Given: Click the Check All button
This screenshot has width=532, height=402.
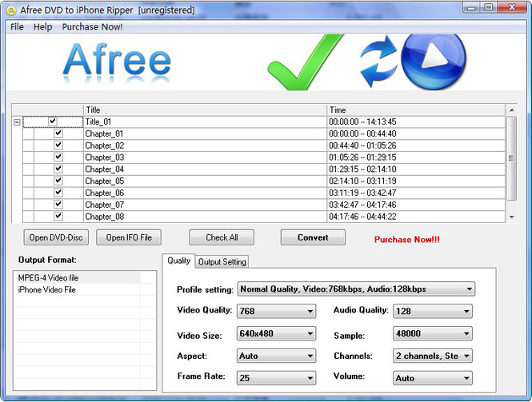Looking at the screenshot, I should pos(222,237).
